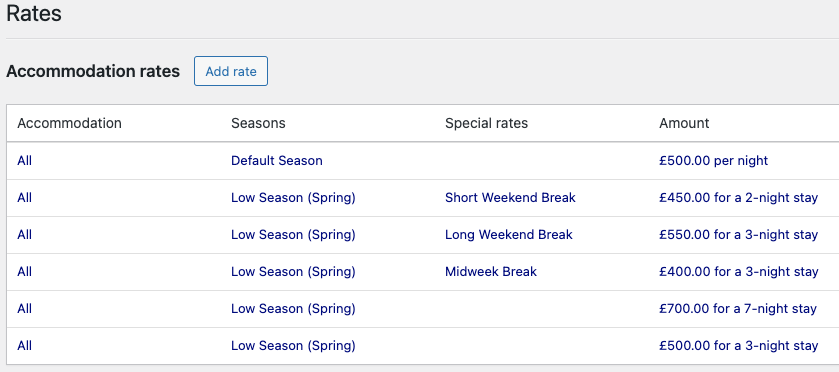Open Low Season (Spring) beside Long Weekend Break

(293, 235)
